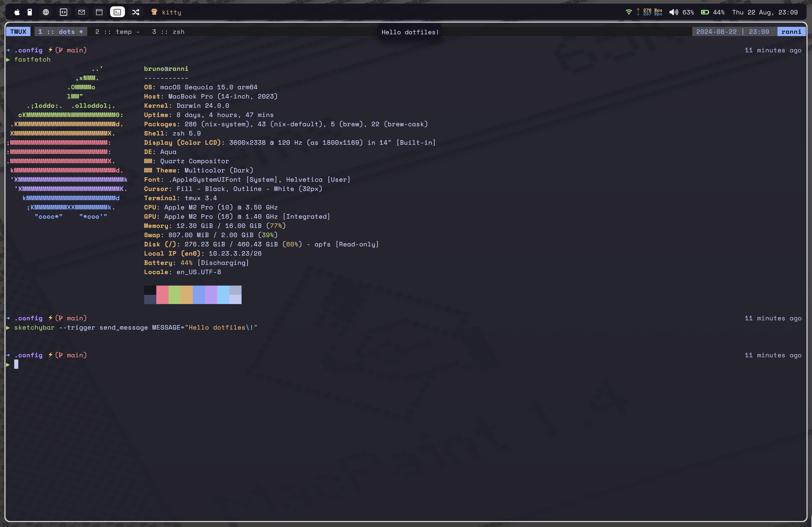The width and height of the screenshot is (812, 527).
Task: Click the kitty cat app icon
Action: point(154,12)
